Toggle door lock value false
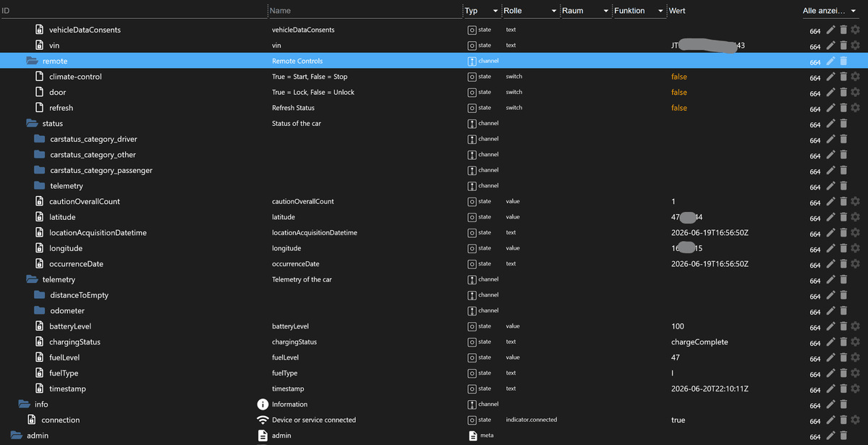Screen dimensions: 868x445 click(679, 93)
